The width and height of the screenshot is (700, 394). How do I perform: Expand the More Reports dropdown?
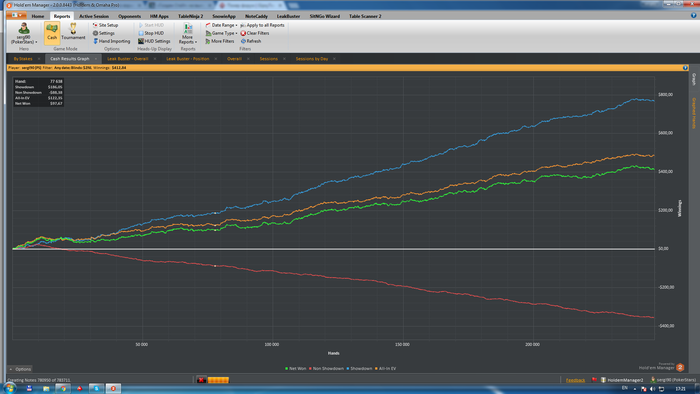click(x=188, y=34)
